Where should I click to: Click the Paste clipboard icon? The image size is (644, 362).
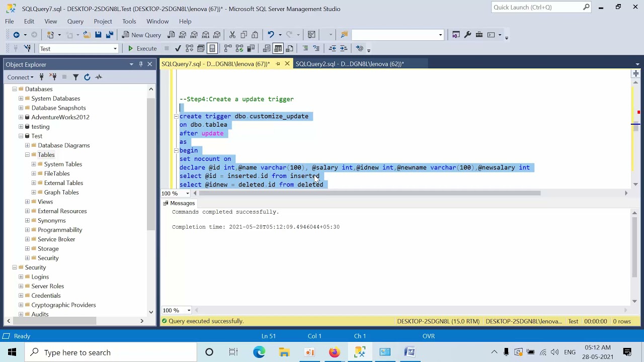coord(255,35)
